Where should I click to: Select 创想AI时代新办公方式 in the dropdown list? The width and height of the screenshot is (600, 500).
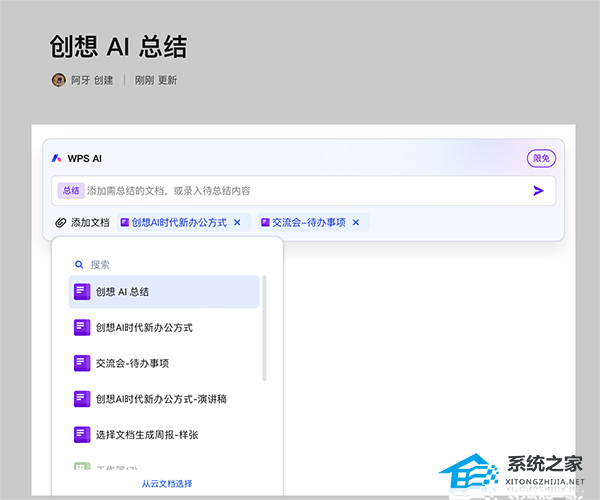[x=145, y=327]
